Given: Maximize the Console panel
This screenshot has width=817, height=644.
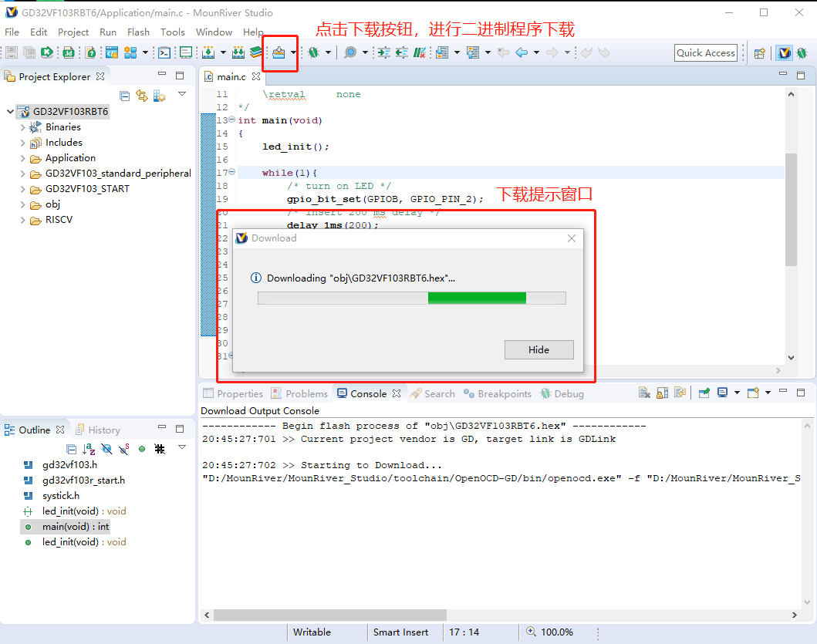Looking at the screenshot, I should 801,393.
